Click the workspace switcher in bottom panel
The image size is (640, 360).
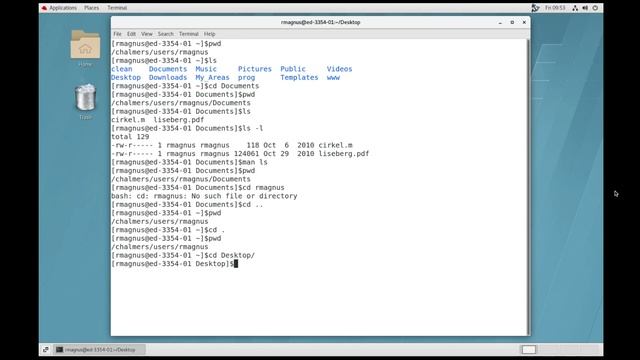coord(560,349)
